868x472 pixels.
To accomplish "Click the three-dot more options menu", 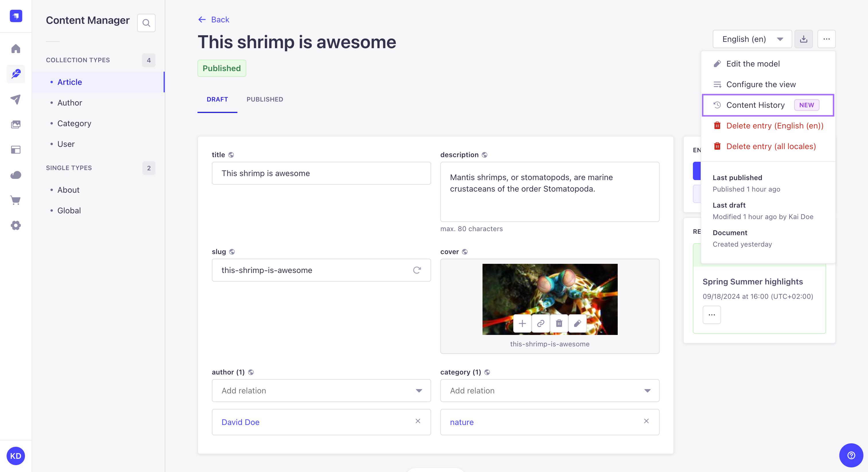I will tap(826, 40).
